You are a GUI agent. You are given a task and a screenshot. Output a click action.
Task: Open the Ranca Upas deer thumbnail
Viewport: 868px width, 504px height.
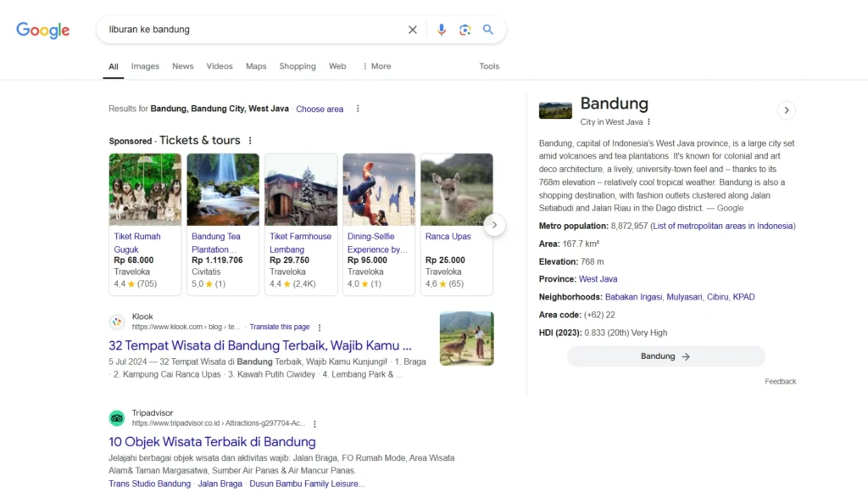457,189
